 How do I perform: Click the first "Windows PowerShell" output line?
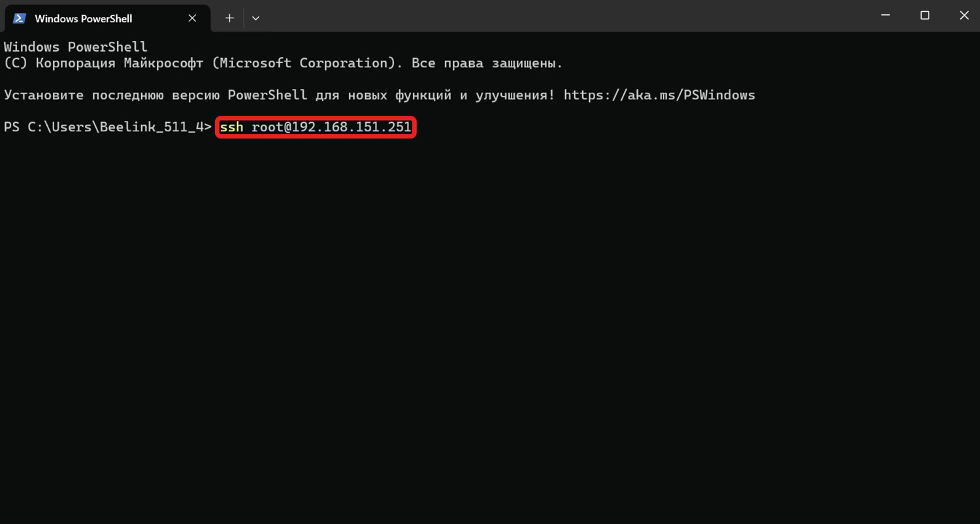pos(76,47)
